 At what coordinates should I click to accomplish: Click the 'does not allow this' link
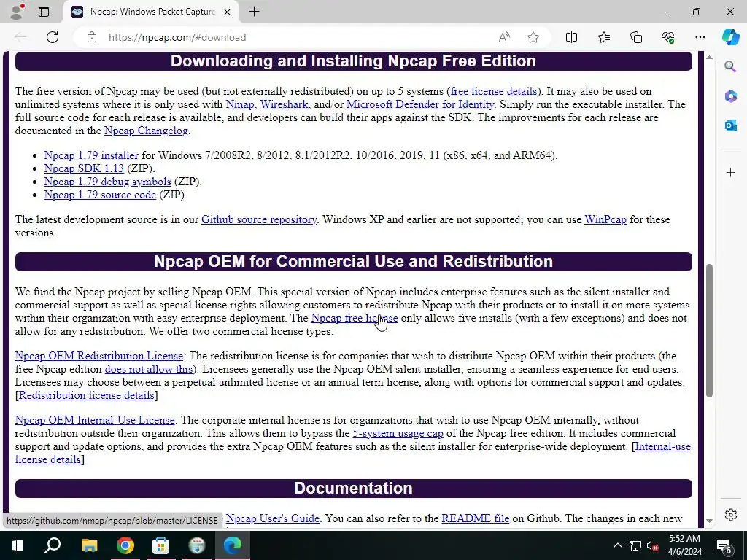coord(149,369)
